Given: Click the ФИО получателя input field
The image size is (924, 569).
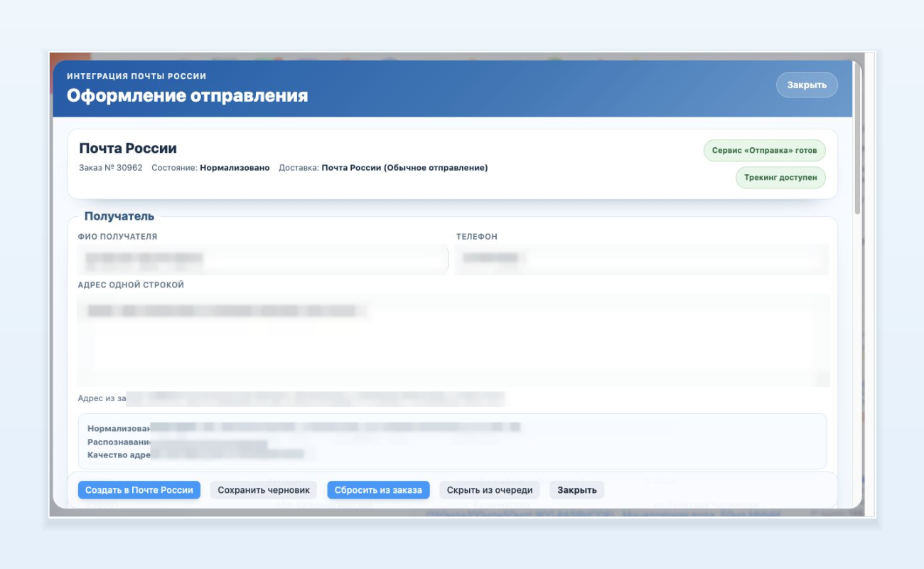Looking at the screenshot, I should coord(263,260).
